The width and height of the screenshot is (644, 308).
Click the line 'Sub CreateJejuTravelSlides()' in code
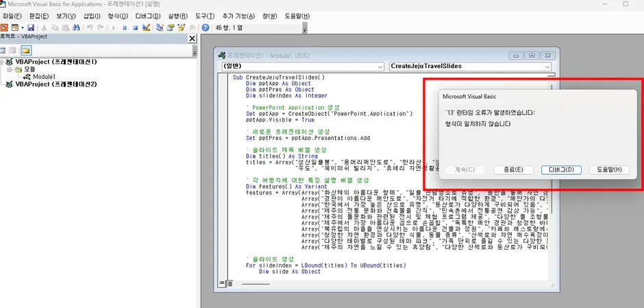click(279, 78)
